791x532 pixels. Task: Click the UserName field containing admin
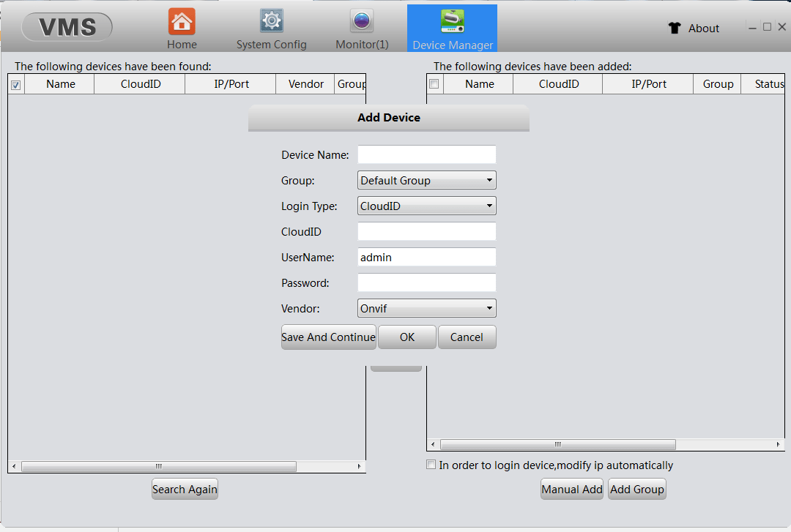[427, 257]
